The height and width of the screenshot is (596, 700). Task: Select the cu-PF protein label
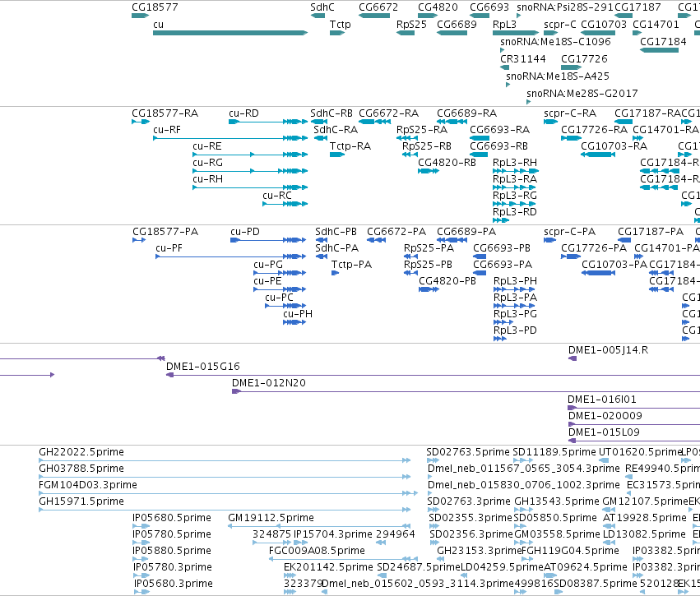(169, 248)
